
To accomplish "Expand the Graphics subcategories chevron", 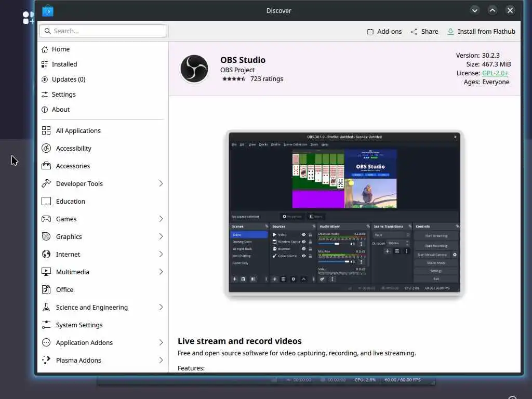I will pyautogui.click(x=161, y=236).
